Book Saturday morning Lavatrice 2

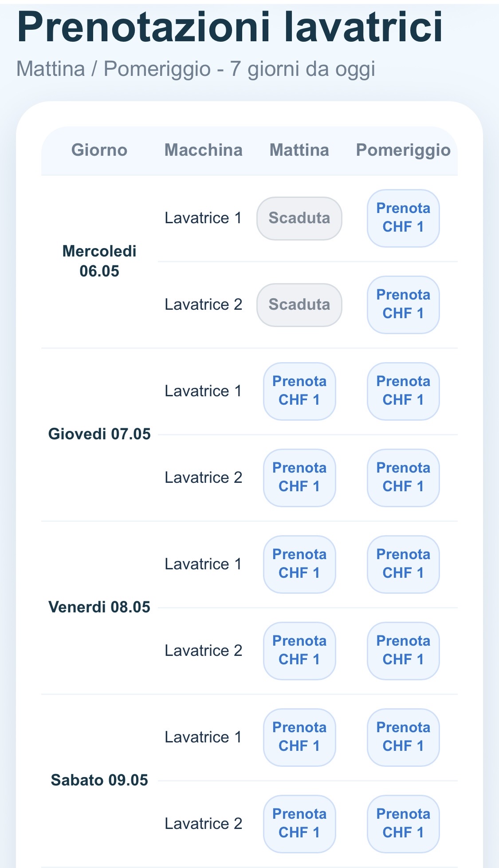pos(299,824)
